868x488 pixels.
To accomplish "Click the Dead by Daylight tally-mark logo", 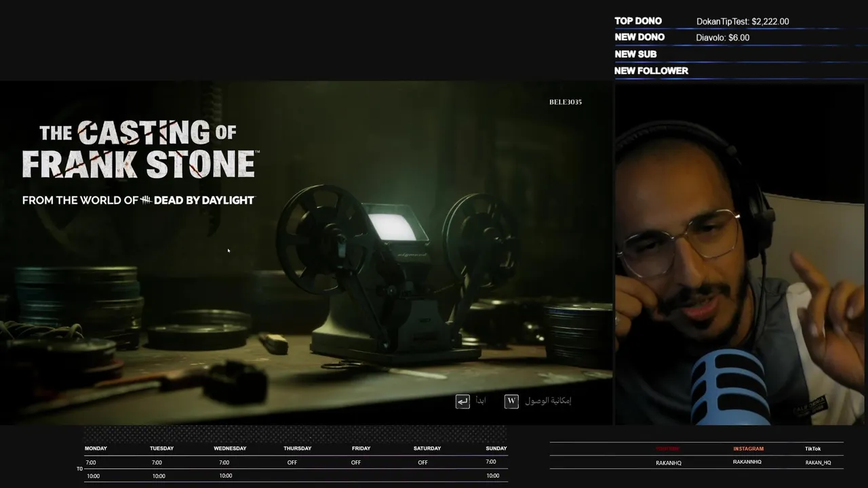I will pyautogui.click(x=146, y=200).
